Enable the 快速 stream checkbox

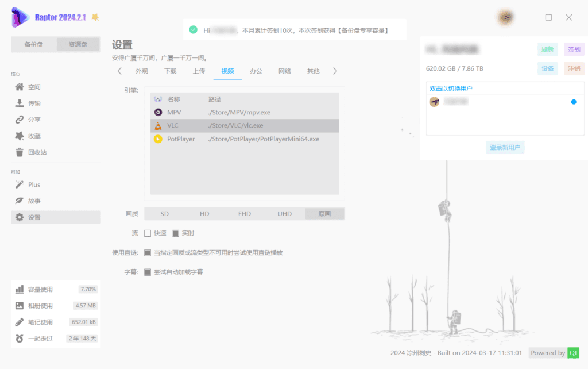pyautogui.click(x=148, y=233)
